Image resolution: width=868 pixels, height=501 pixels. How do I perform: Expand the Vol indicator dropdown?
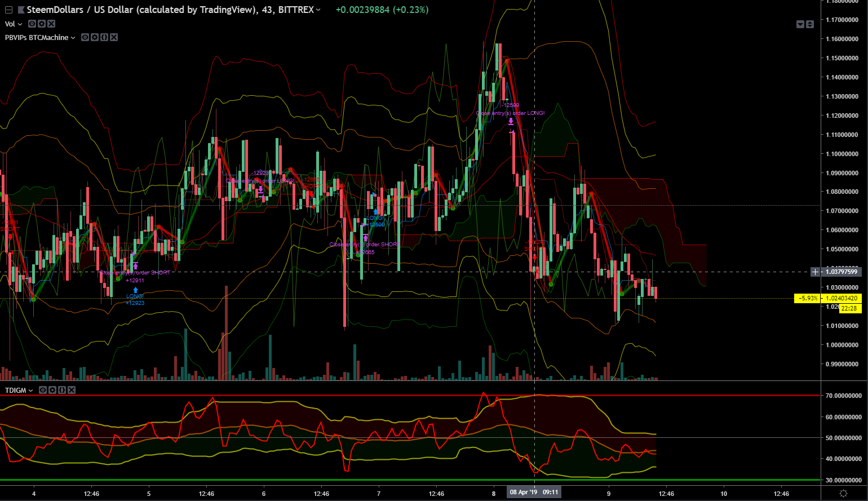coord(20,24)
